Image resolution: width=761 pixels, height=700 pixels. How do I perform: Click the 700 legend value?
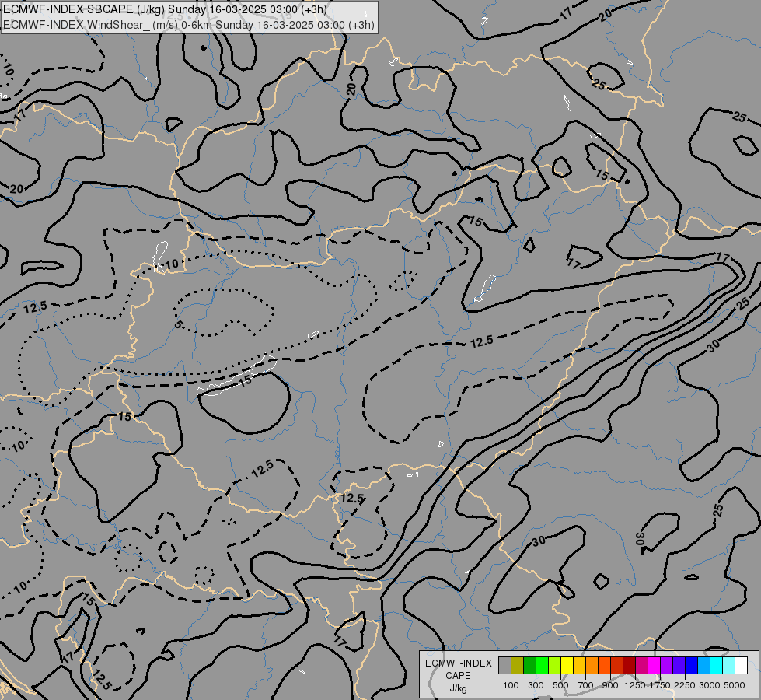586,685
